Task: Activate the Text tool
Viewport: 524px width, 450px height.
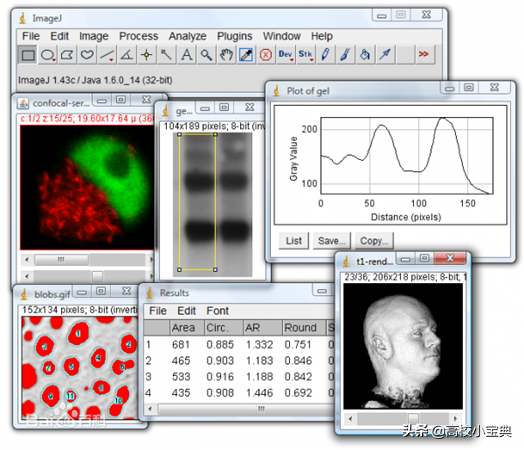Action: (186, 55)
